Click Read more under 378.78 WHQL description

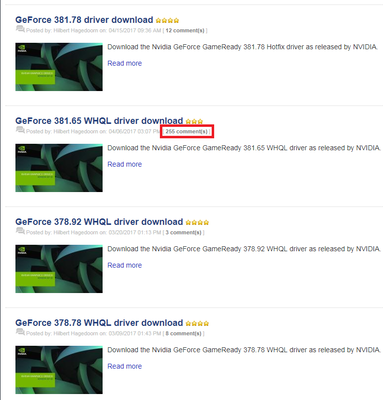[124, 366]
